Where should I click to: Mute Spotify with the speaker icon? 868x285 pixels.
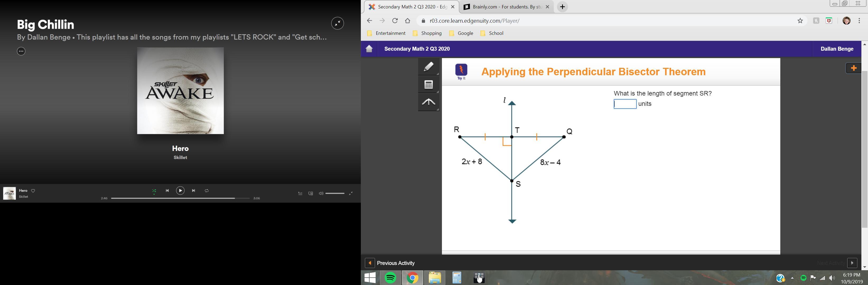321,193
